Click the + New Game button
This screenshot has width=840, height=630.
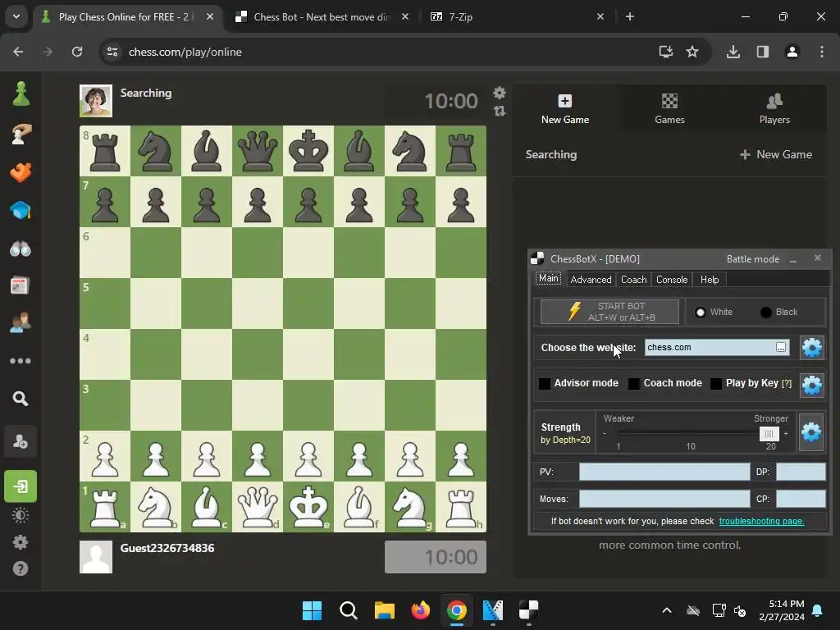point(776,154)
